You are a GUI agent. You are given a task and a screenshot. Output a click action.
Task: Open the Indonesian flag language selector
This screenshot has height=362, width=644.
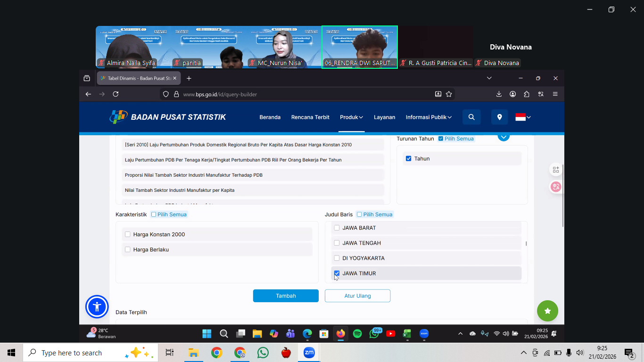(x=523, y=117)
